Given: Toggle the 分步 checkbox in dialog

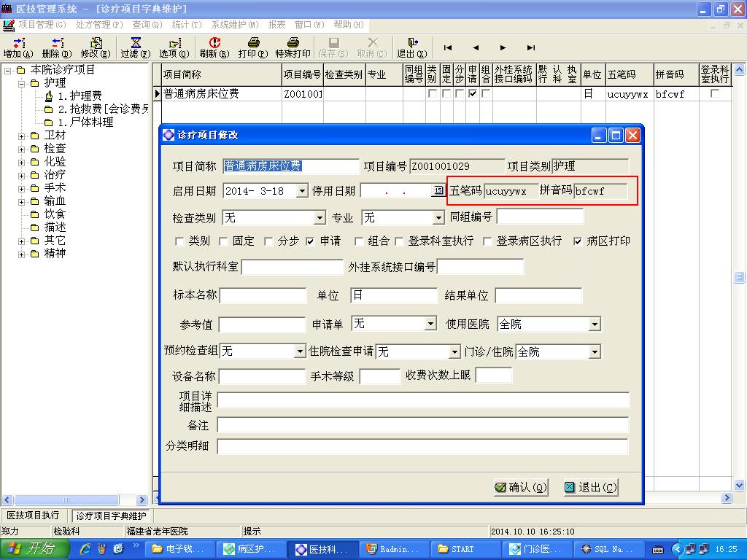Looking at the screenshot, I should (x=268, y=241).
